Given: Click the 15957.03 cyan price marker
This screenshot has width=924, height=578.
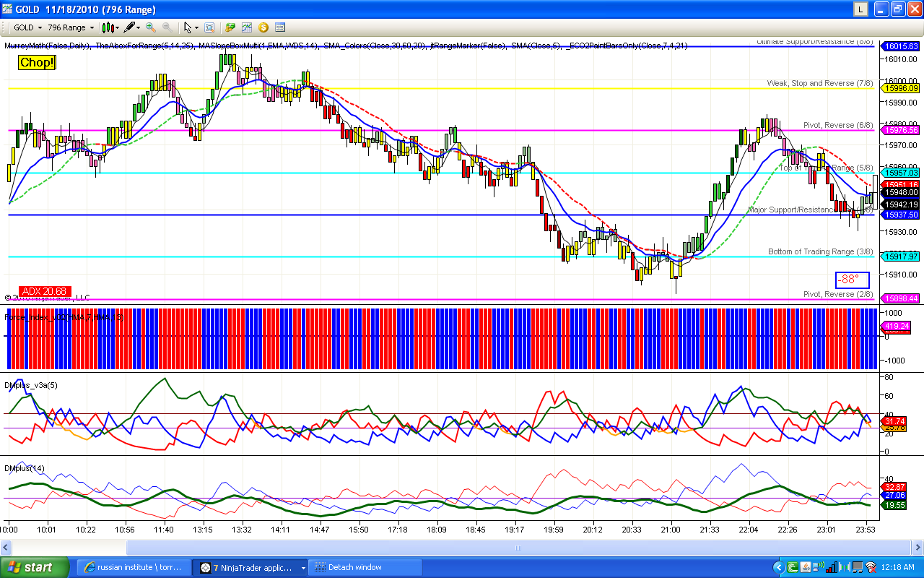Looking at the screenshot, I should point(899,173).
